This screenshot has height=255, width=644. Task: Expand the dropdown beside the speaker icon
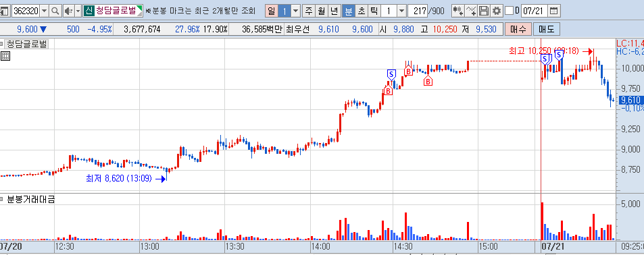click(78, 11)
